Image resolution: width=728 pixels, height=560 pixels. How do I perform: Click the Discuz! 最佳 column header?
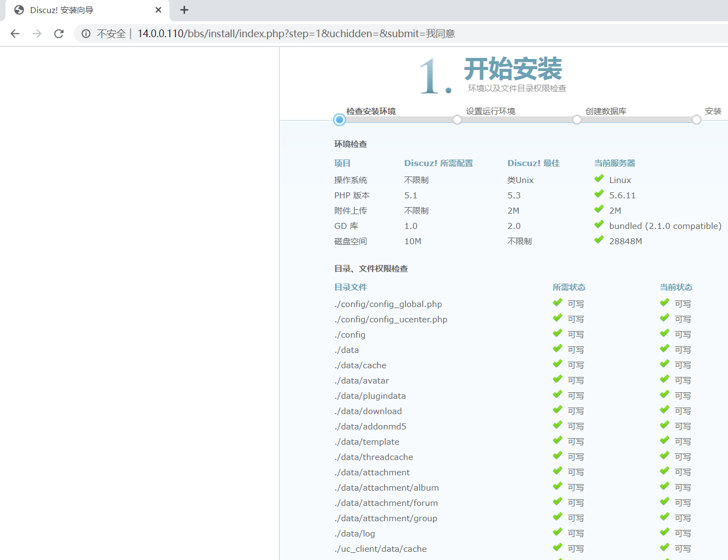[534, 163]
